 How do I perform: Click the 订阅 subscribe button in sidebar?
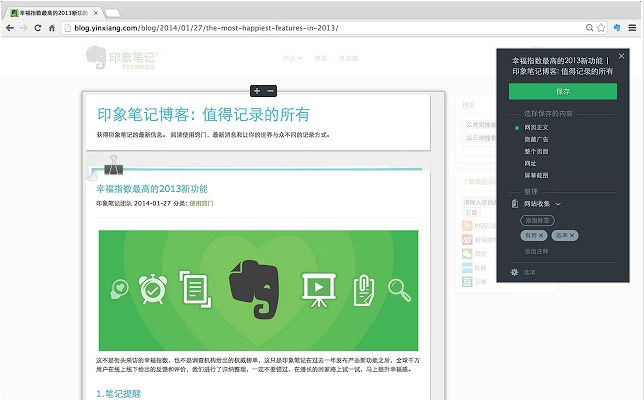click(471, 212)
